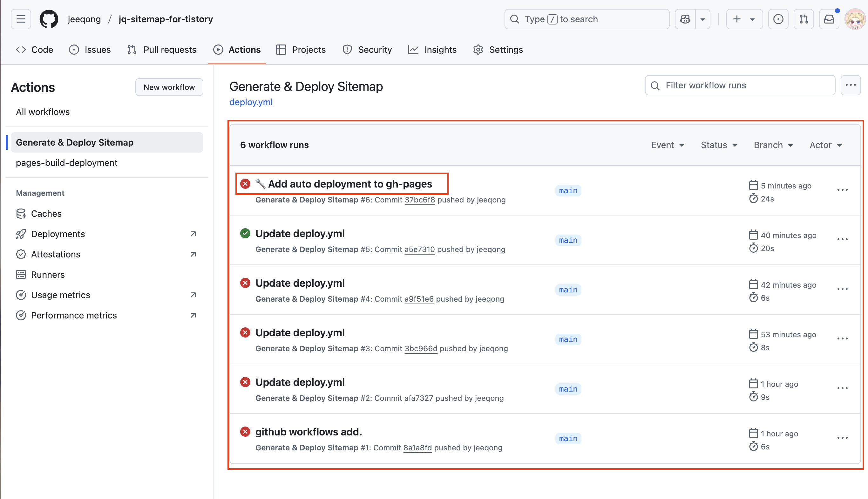The image size is (868, 499).
Task: Open the create new plus dropdown
Action: [x=744, y=19]
